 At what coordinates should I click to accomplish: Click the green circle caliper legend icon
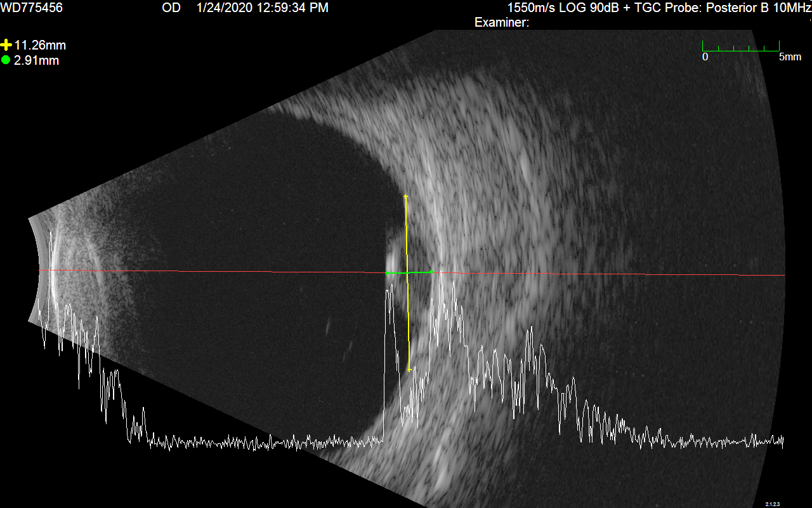(x=6, y=60)
